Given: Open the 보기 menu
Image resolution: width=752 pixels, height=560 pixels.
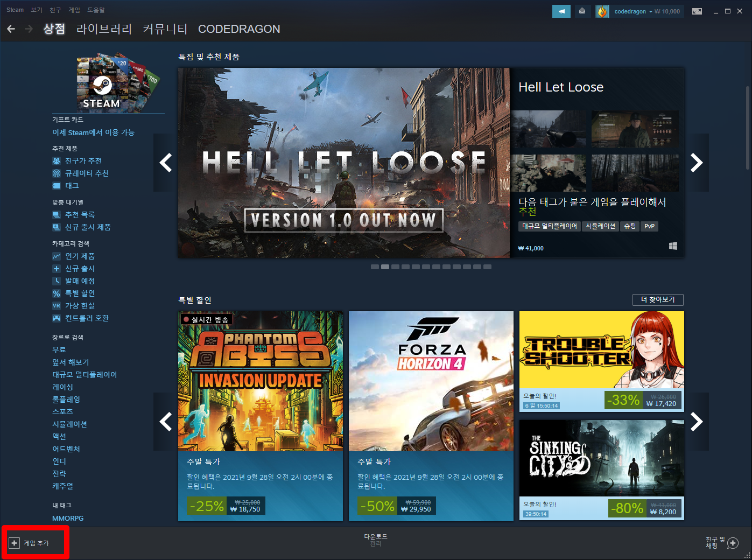Looking at the screenshot, I should [x=37, y=10].
